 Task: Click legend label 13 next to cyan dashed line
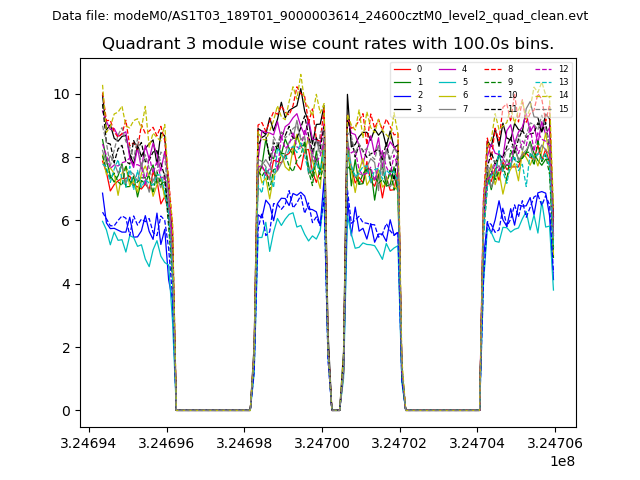[x=563, y=82]
